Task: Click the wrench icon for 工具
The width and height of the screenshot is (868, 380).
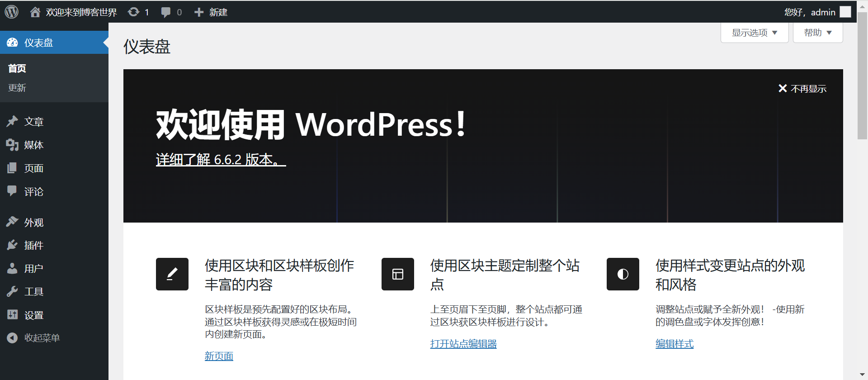Action: (12, 291)
